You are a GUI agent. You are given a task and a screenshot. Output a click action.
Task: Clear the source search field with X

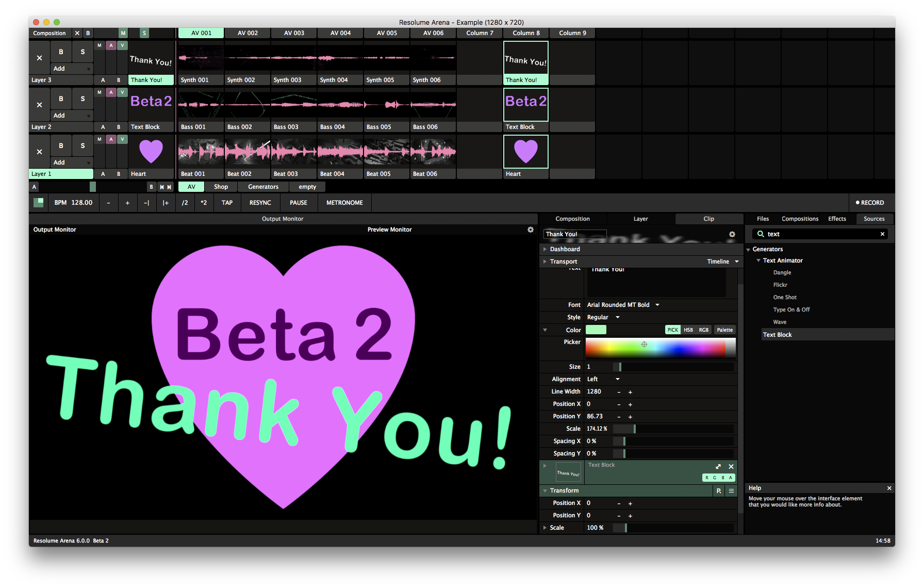coord(882,234)
